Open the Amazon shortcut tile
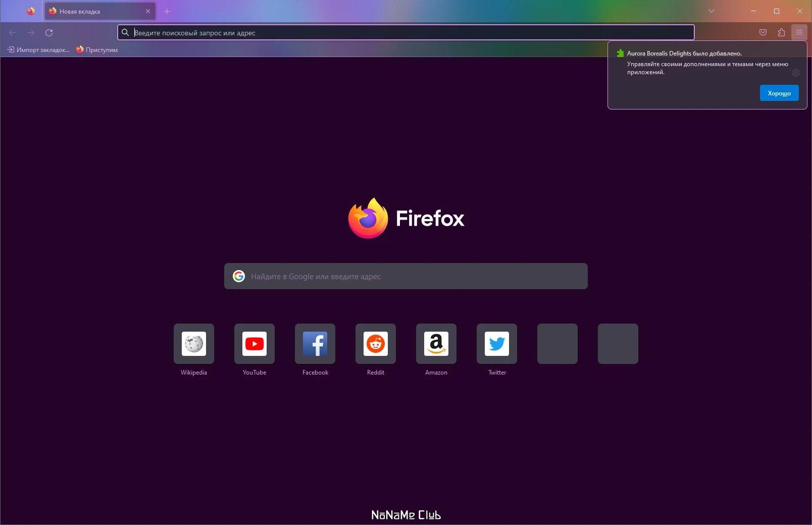812x525 pixels. click(x=436, y=344)
